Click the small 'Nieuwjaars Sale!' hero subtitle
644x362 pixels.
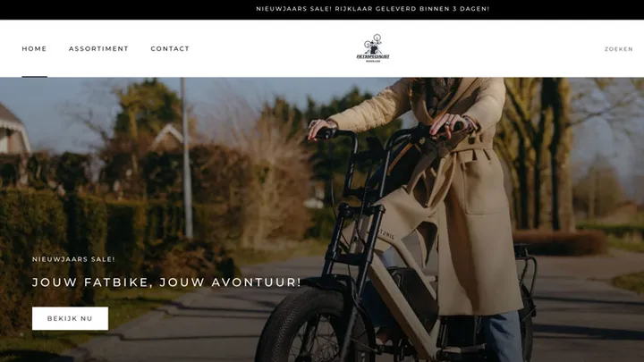(73, 259)
